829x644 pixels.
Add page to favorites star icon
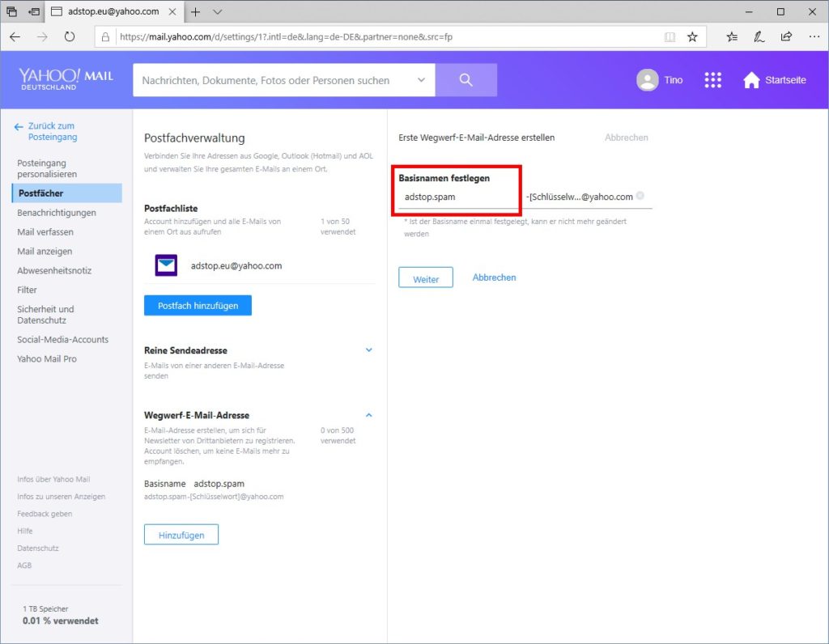692,37
